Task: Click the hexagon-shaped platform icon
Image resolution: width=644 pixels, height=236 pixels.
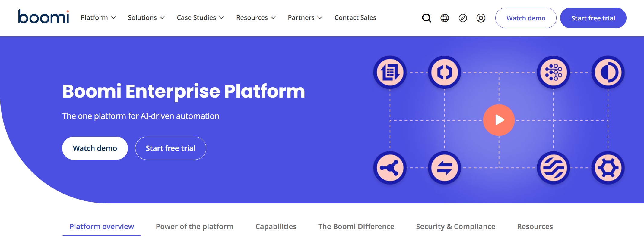Action: tap(608, 168)
